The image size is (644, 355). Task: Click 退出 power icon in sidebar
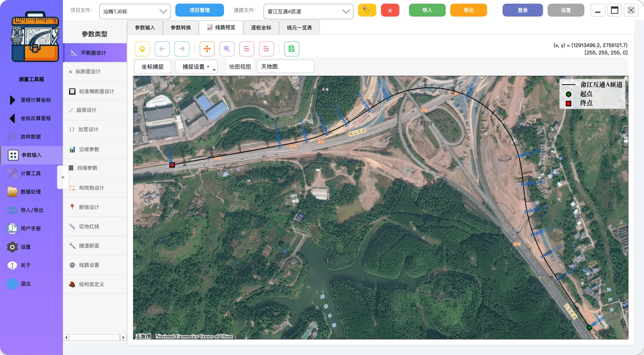(x=31, y=284)
